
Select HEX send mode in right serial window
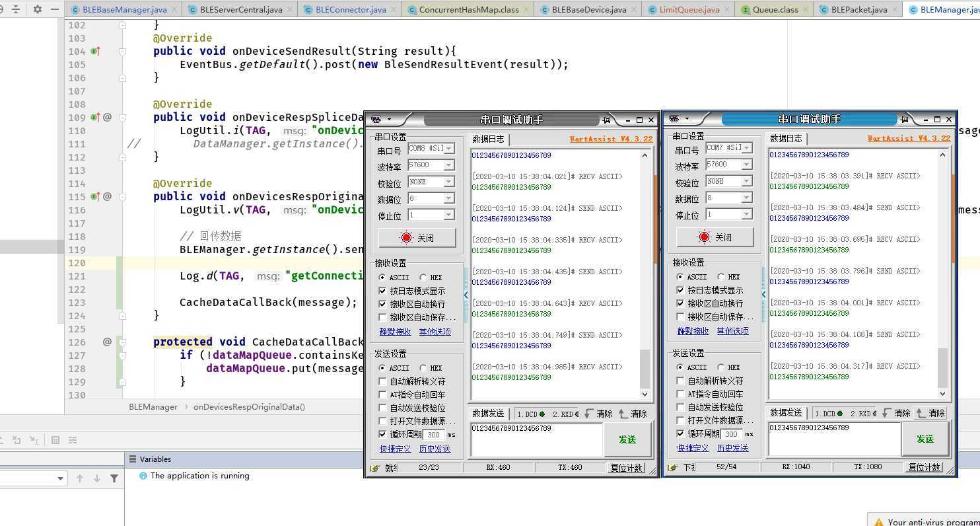click(729, 367)
